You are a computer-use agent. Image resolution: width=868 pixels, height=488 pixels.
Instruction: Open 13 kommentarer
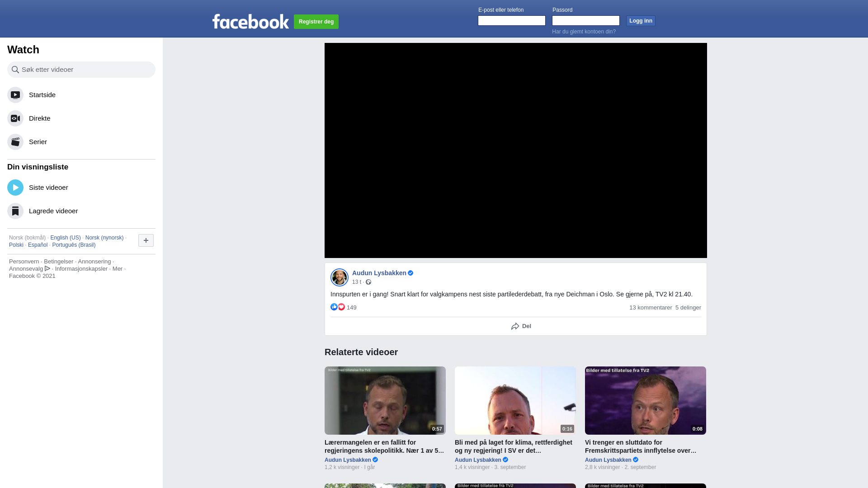click(x=651, y=308)
